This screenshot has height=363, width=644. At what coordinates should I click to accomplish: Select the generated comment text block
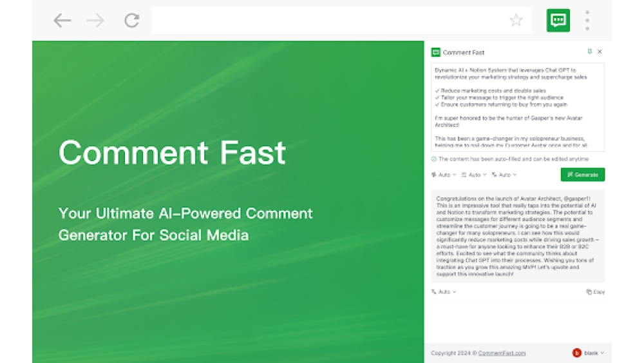[x=518, y=236]
